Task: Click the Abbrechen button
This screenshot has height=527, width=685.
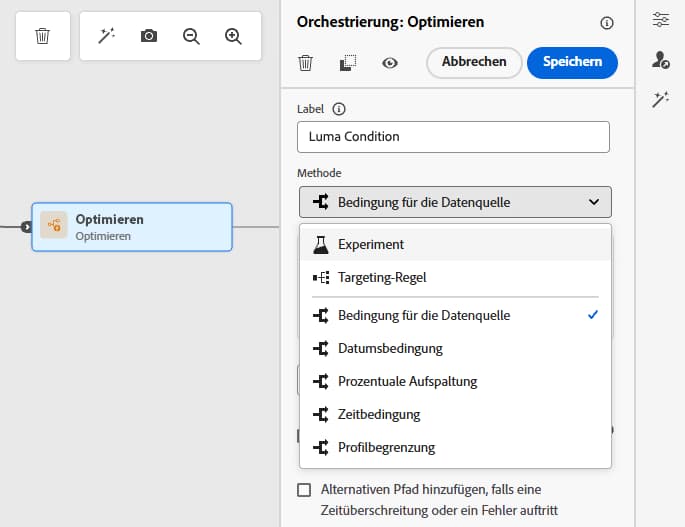Action: click(474, 62)
